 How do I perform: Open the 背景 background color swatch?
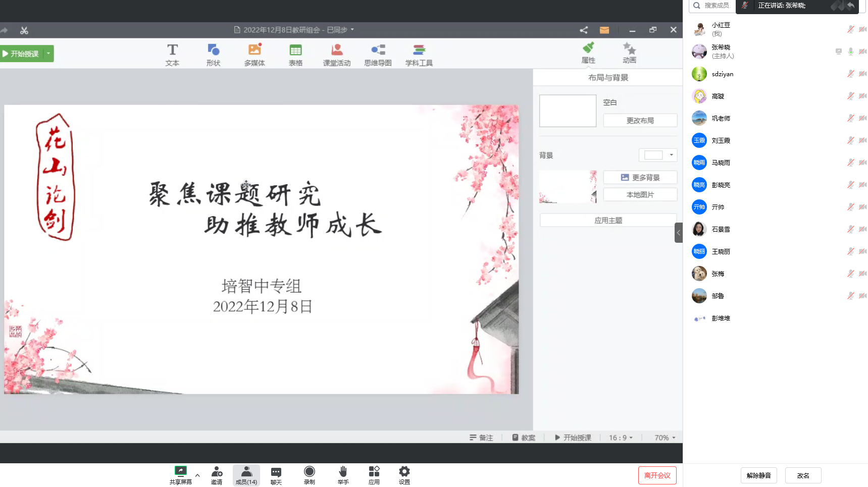click(657, 155)
